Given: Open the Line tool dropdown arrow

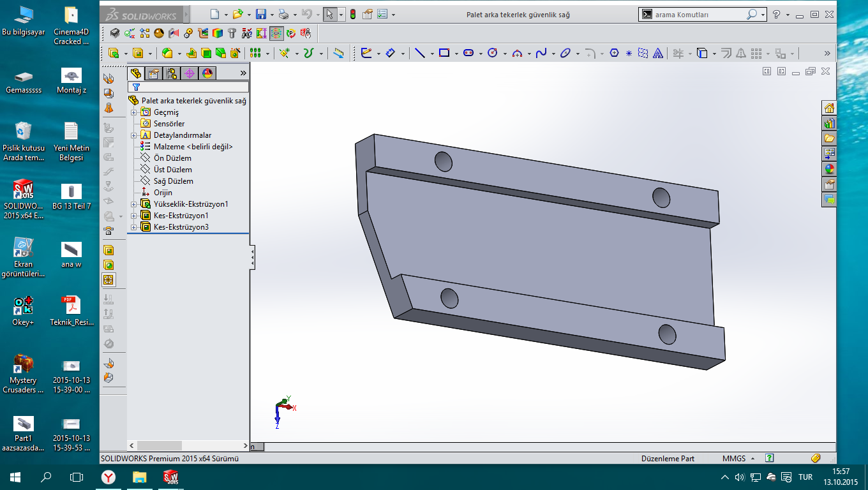Looking at the screenshot, I should coord(431,53).
